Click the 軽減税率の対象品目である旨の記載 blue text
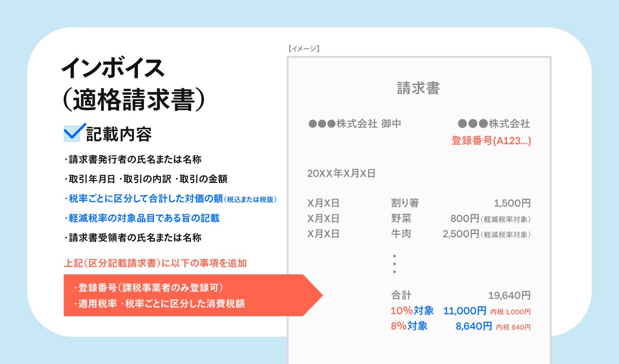This screenshot has height=364, width=619. [x=141, y=218]
